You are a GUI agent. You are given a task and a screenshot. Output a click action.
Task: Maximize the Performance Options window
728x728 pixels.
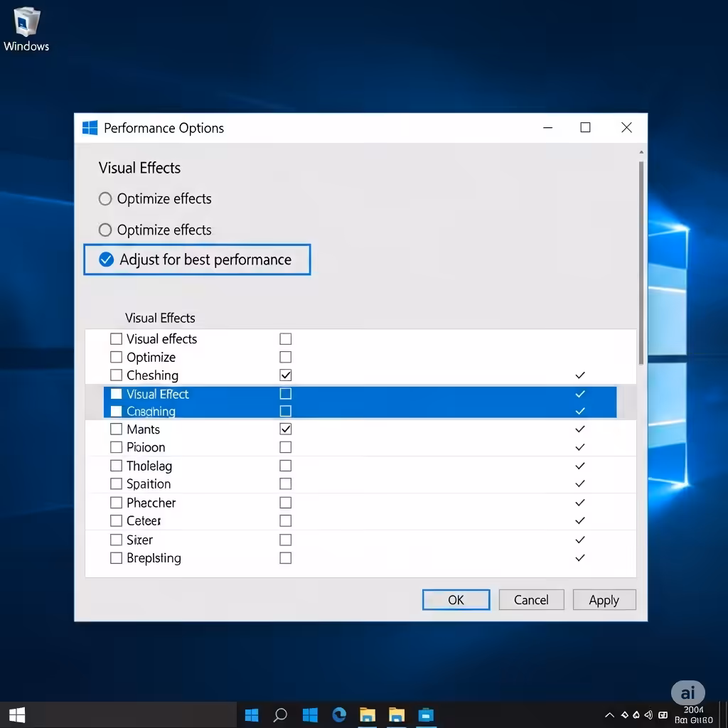[x=586, y=128]
